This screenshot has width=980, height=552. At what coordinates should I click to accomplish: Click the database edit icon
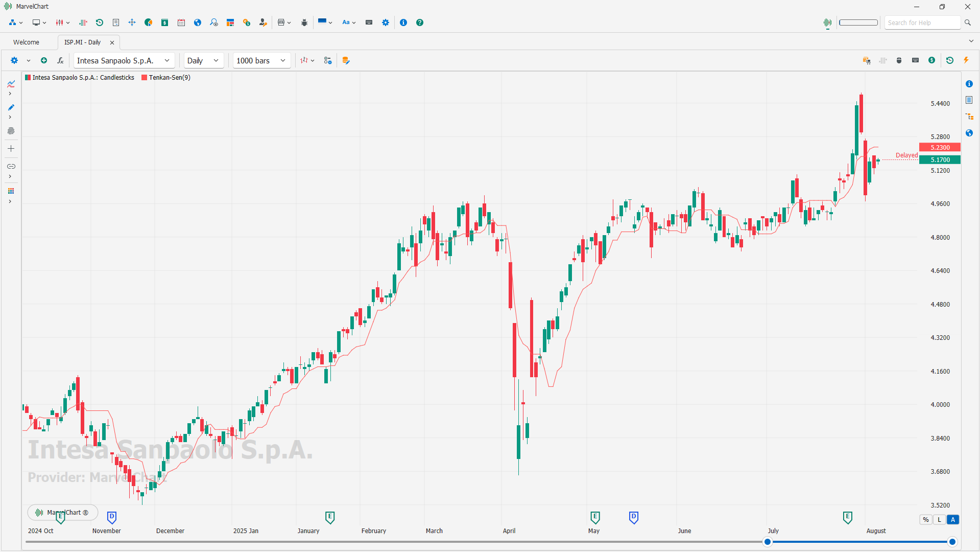(x=346, y=60)
